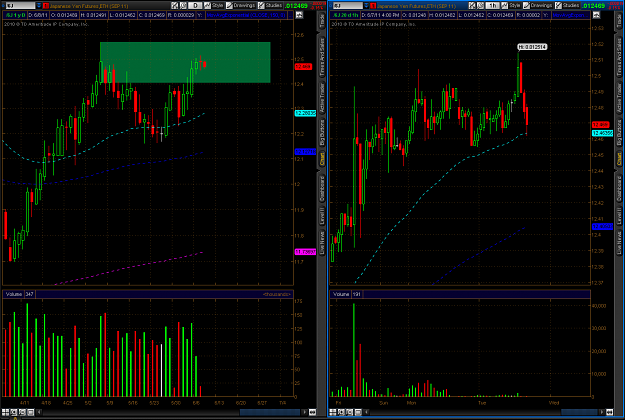The height and width of the screenshot is (420, 625).
Task: Open Active Trader sidebar tab in right panel
Action: pos(619,97)
